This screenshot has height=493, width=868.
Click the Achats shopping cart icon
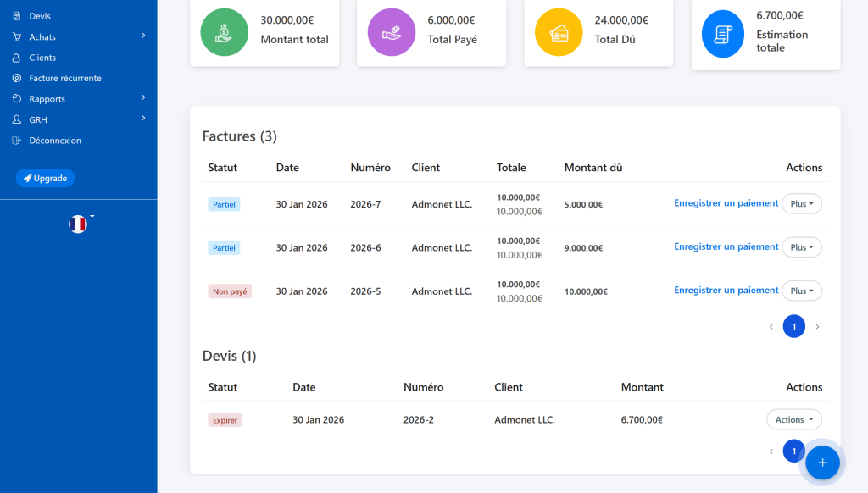pyautogui.click(x=16, y=36)
